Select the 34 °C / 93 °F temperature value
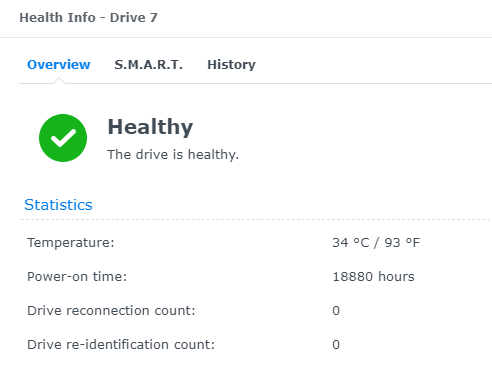 376,243
